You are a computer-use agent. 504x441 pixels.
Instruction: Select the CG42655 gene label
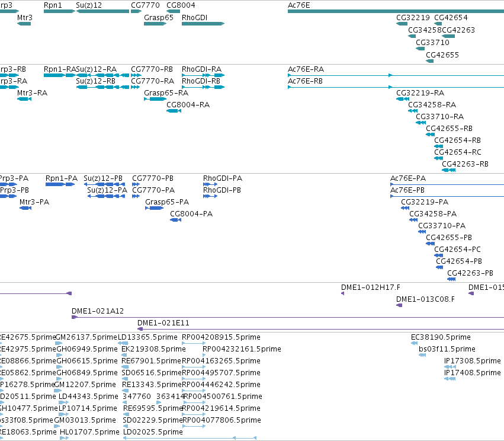(442, 55)
